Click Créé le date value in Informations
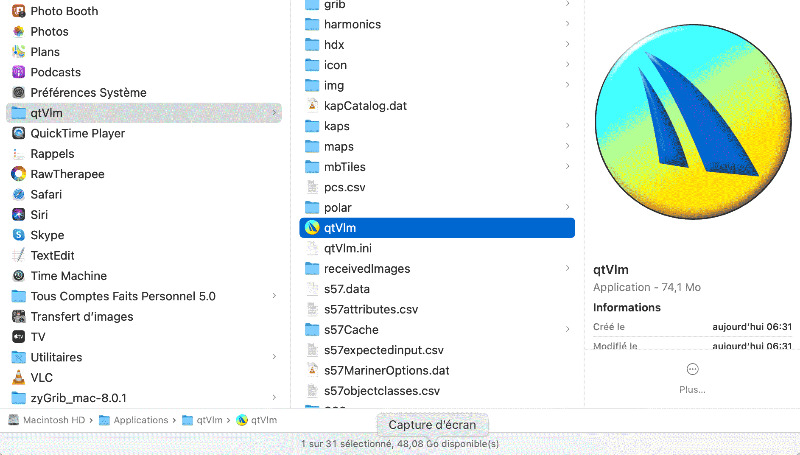 pos(752,326)
